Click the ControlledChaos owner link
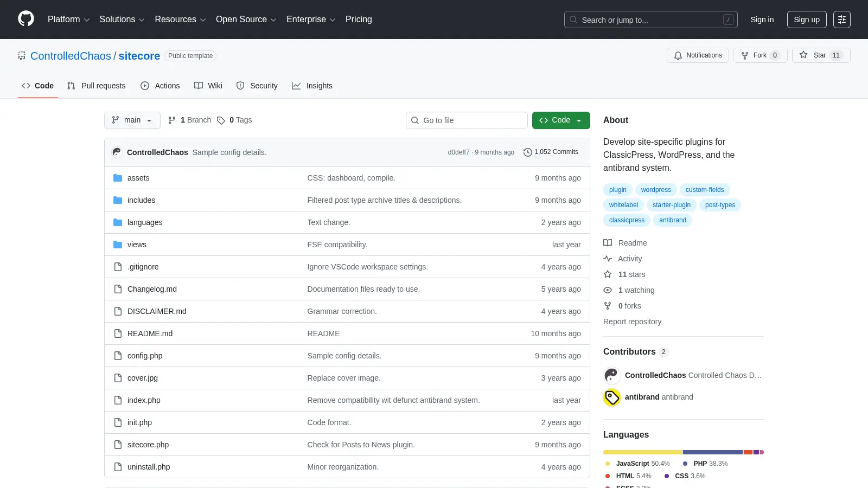The width and height of the screenshot is (868, 488). point(71,56)
